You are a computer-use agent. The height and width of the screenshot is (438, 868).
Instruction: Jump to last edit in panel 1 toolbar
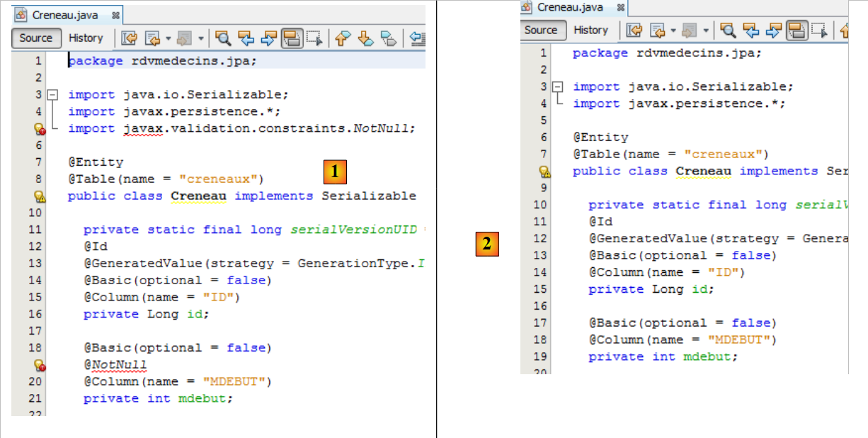coord(130,38)
